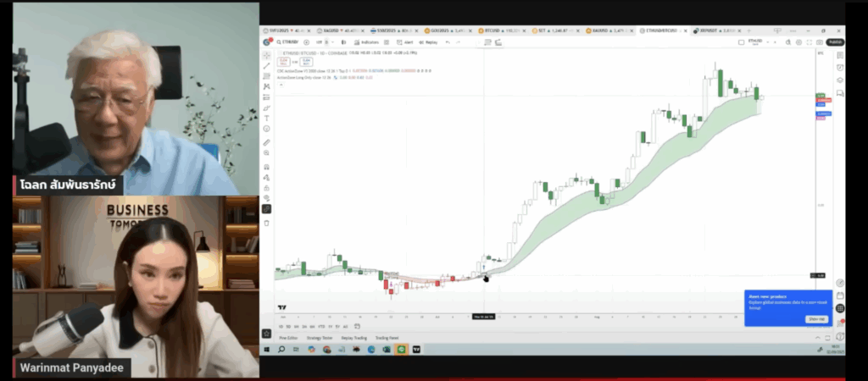Image resolution: width=868 pixels, height=381 pixels.
Task: Activate the Measure ruler tool
Action: point(266,143)
